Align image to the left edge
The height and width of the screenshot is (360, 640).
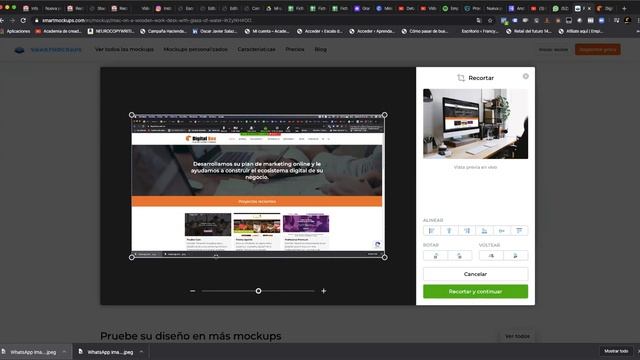tap(432, 231)
